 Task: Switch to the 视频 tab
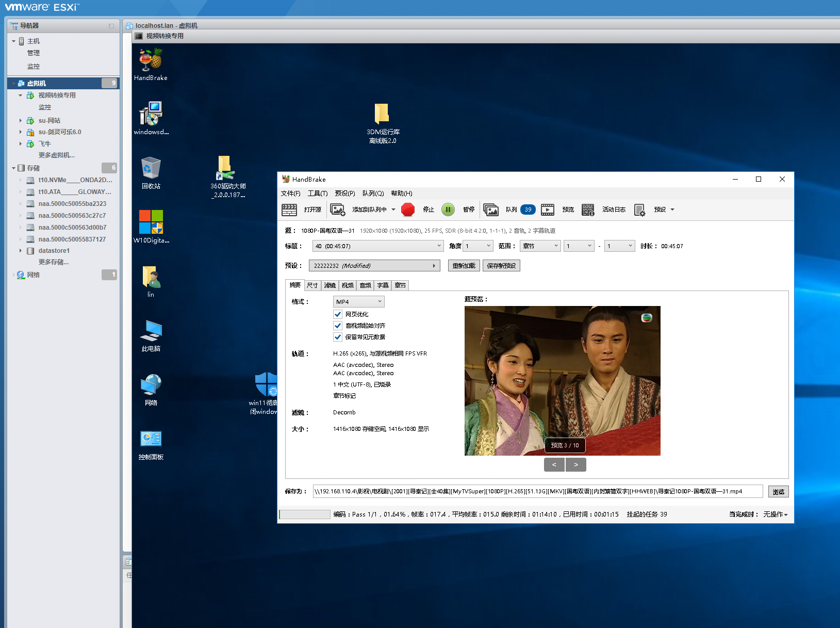[348, 285]
